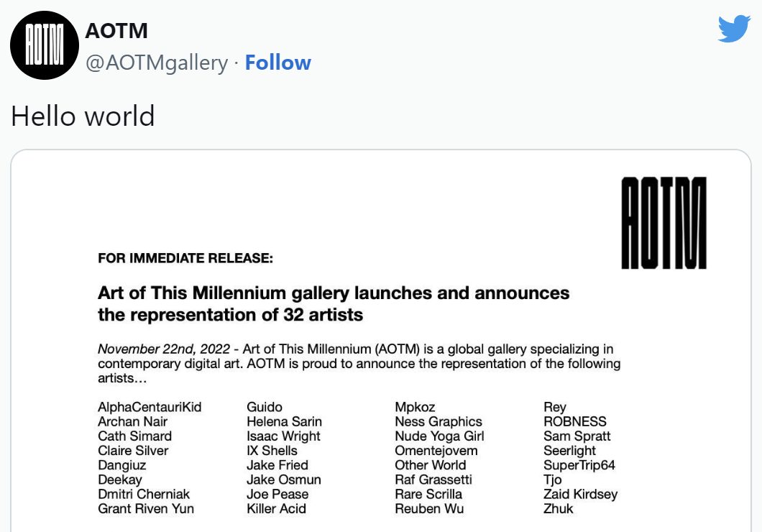
Task: Open the AOTM profile avatar
Action: click(45, 45)
